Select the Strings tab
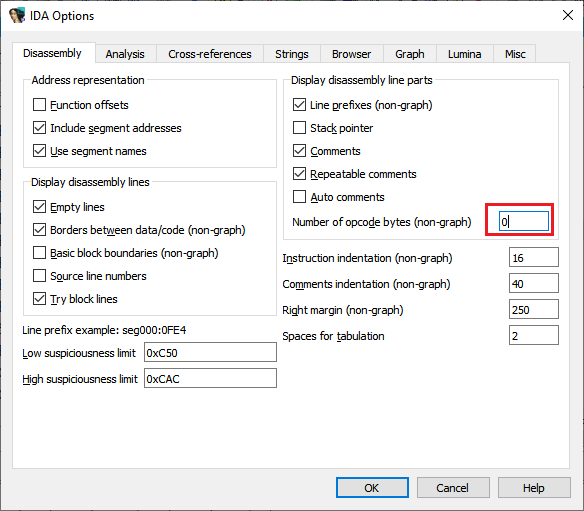The height and width of the screenshot is (511, 584). [292, 54]
